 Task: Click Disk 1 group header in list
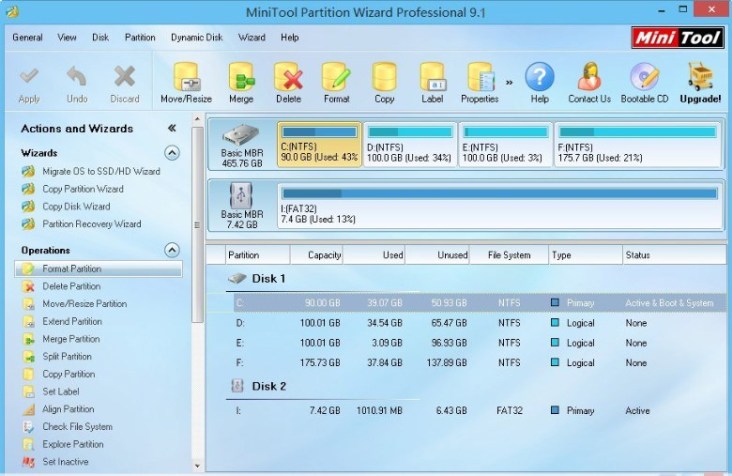tap(268, 279)
